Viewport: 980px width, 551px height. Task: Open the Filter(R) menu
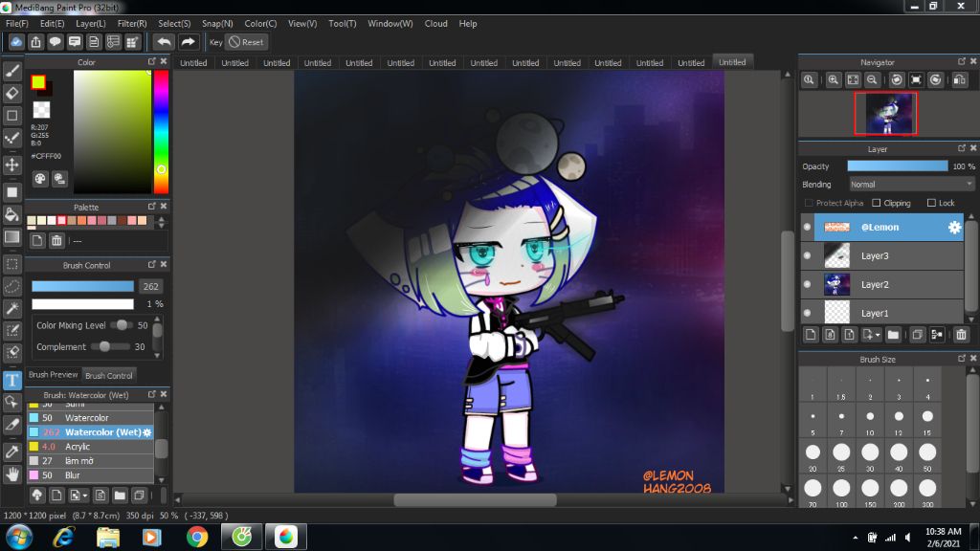132,24
